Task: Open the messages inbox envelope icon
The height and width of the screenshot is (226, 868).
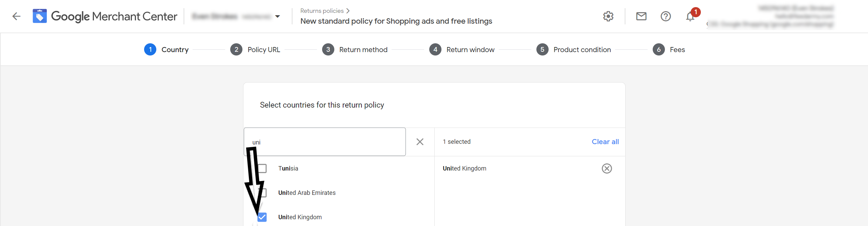Action: click(641, 16)
